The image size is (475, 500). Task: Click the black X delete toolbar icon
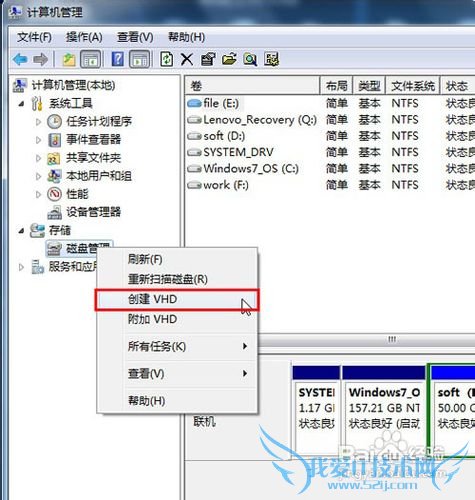[187, 60]
